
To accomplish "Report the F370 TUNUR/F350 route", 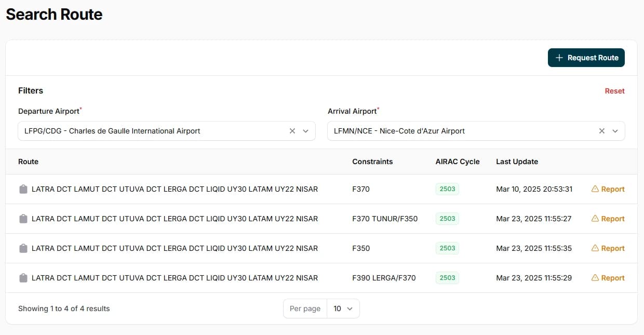I will [x=608, y=219].
